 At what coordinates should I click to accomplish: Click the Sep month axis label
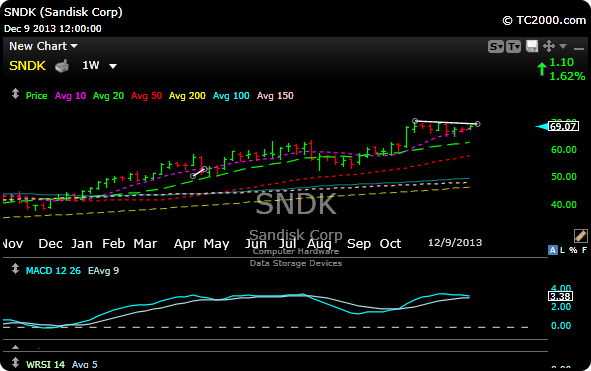[x=359, y=244]
